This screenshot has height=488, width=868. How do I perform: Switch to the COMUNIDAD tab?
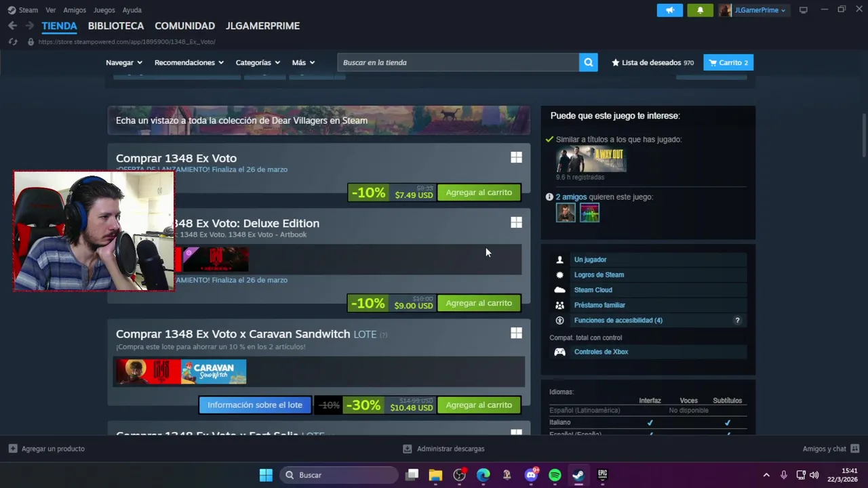pyautogui.click(x=184, y=26)
